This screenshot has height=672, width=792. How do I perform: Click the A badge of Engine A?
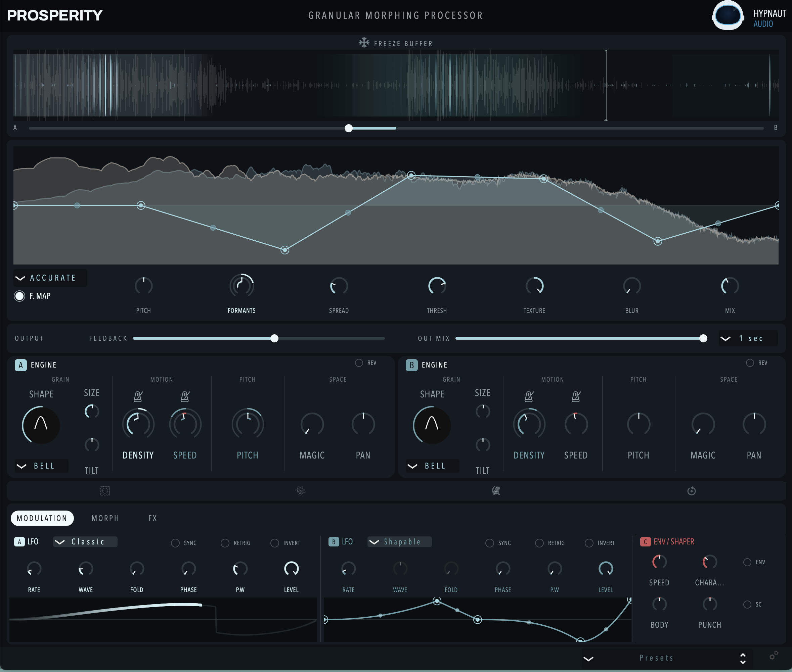pos(20,365)
